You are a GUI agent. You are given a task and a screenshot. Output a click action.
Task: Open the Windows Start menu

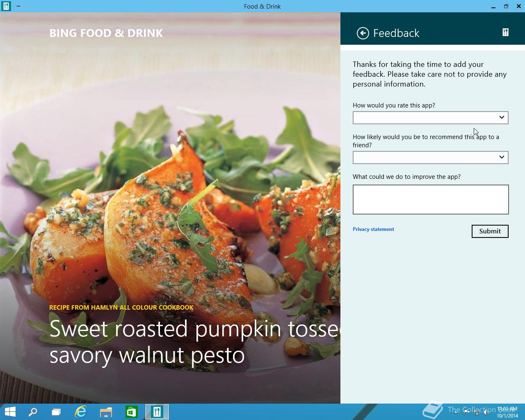[10, 412]
